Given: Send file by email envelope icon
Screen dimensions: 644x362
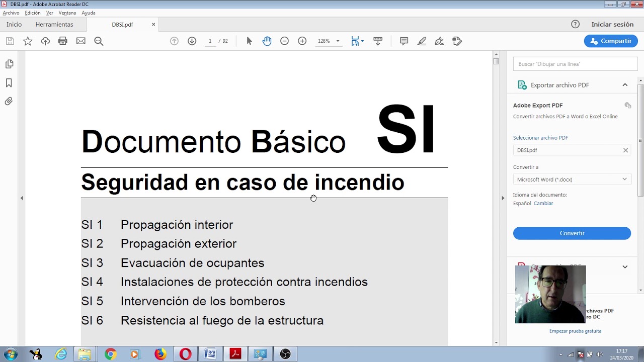Looking at the screenshot, I should point(81,41).
